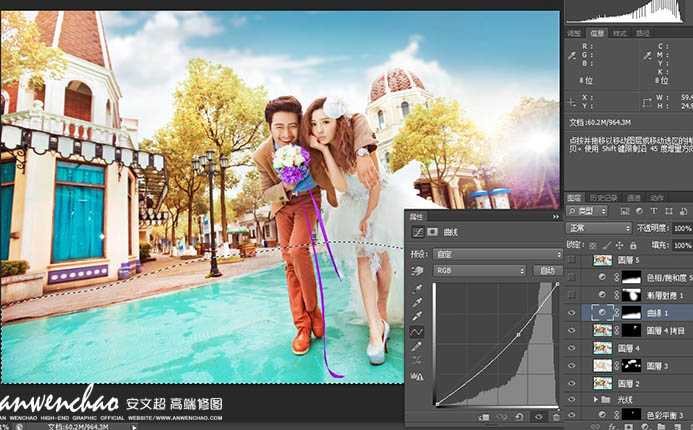
Task: Click the view previous state icon
Action: point(503,417)
